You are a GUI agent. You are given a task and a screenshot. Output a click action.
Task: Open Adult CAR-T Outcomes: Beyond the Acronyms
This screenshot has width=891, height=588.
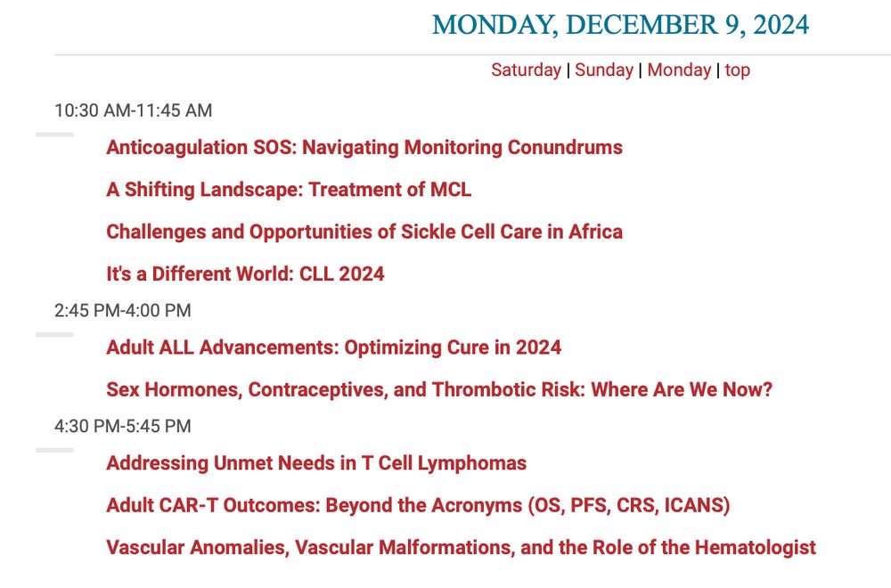click(x=417, y=506)
